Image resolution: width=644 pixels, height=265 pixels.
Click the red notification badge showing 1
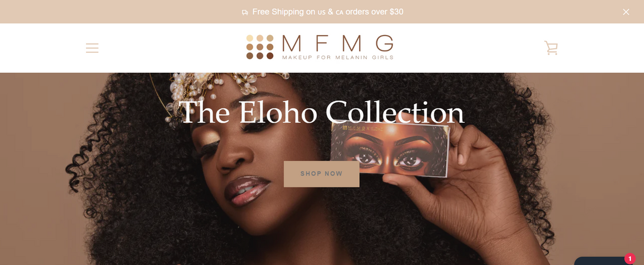630,259
